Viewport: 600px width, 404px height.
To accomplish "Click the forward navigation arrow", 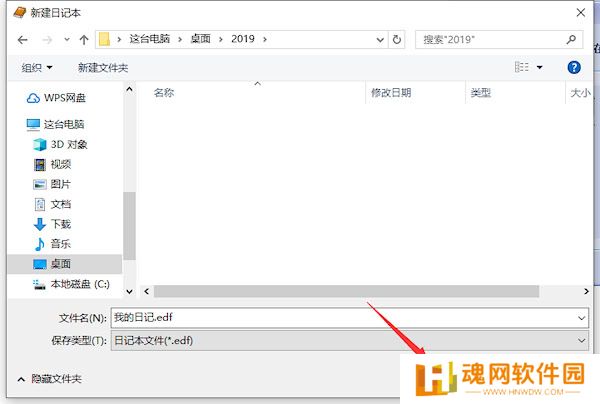I will tap(47, 40).
